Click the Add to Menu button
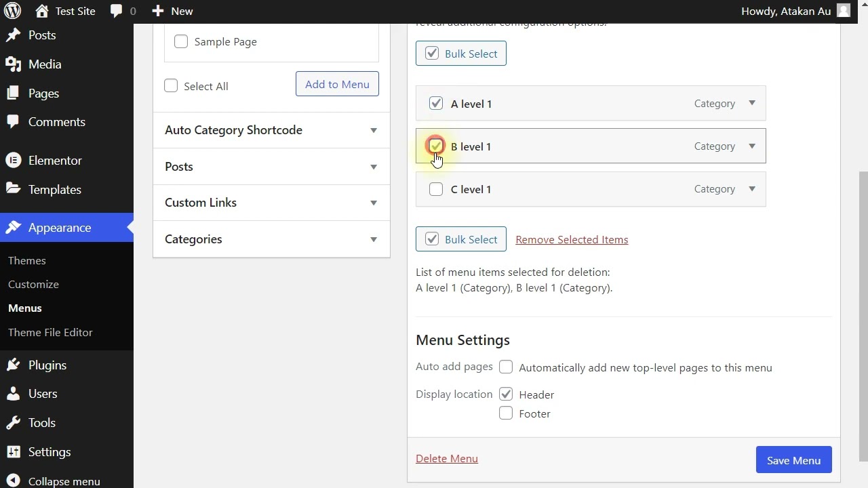Screen dimensions: 868x488 [x=337, y=84]
